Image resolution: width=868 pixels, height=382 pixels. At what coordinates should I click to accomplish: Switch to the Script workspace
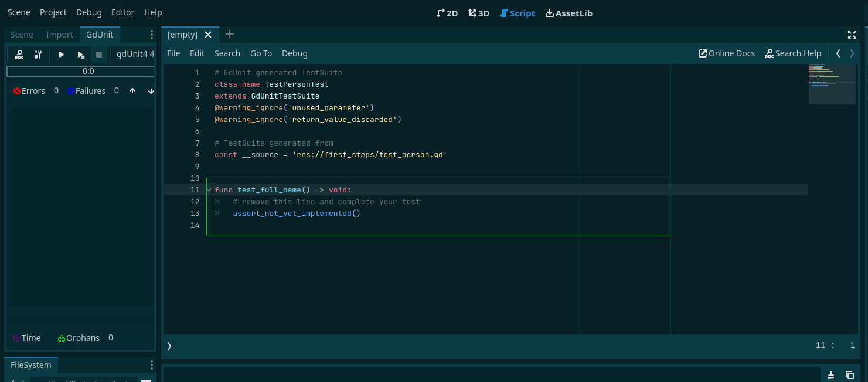(x=518, y=13)
